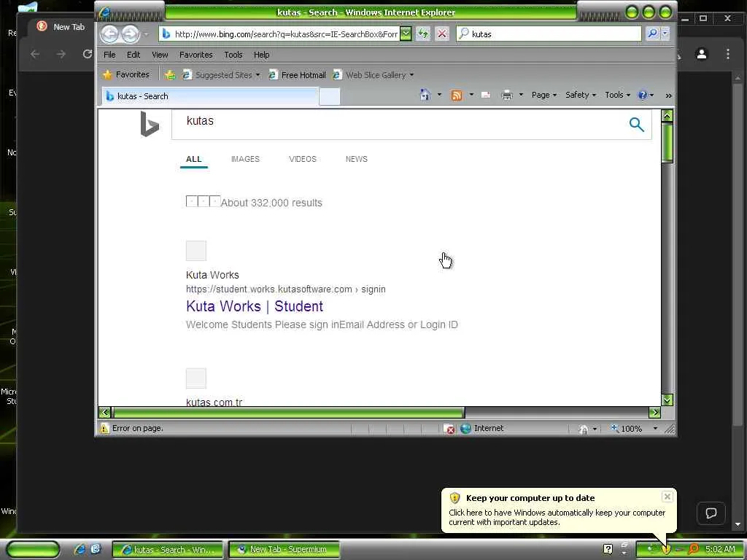This screenshot has width=747, height=560.
Task: Open the File menu
Action: pyautogui.click(x=109, y=55)
